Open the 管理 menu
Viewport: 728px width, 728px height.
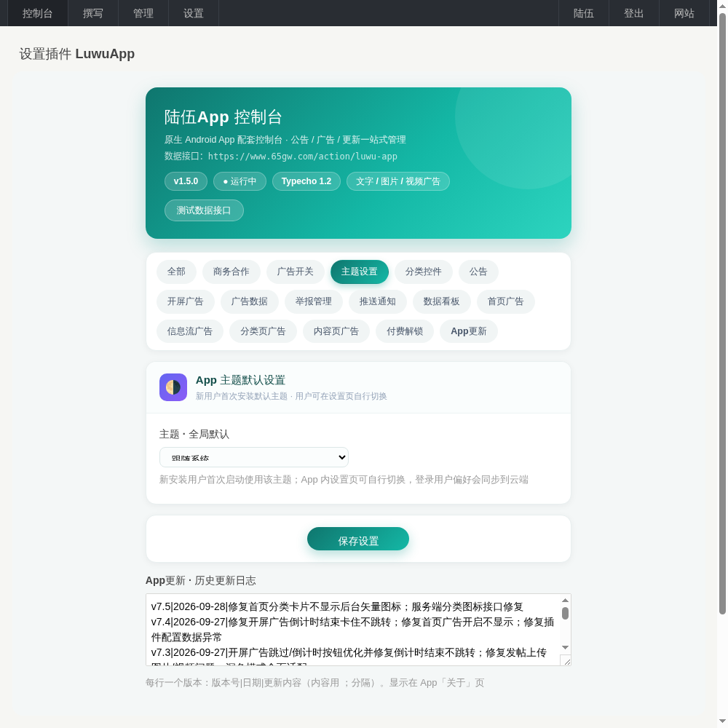click(x=143, y=13)
